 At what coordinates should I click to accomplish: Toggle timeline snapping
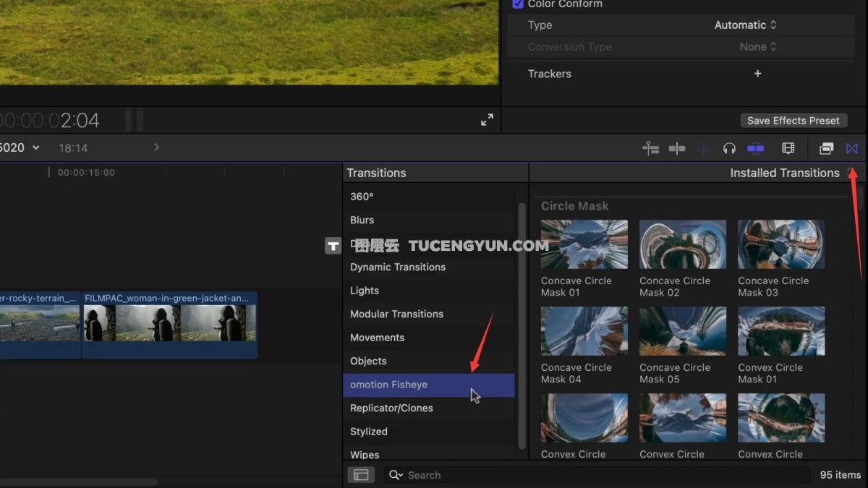(x=756, y=148)
